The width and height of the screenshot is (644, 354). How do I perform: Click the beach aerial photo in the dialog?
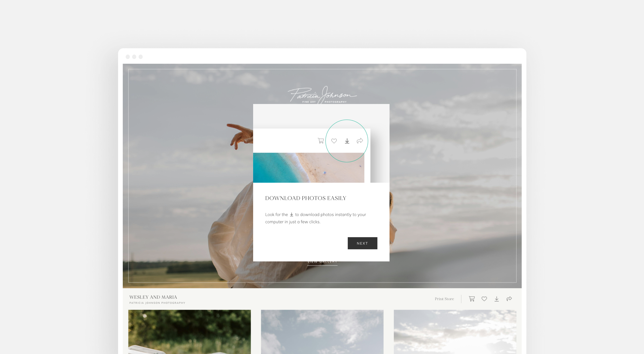point(309,167)
